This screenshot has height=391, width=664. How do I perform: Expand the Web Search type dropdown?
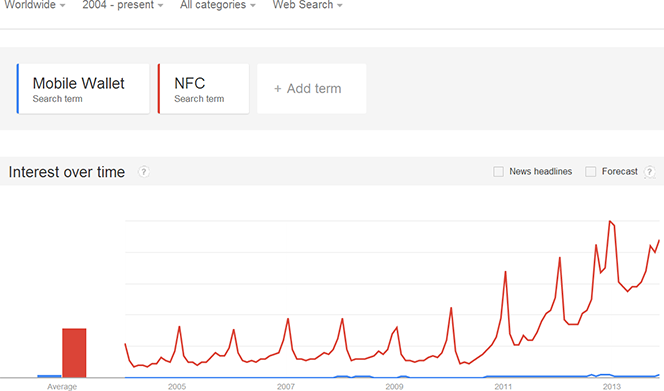click(x=307, y=5)
